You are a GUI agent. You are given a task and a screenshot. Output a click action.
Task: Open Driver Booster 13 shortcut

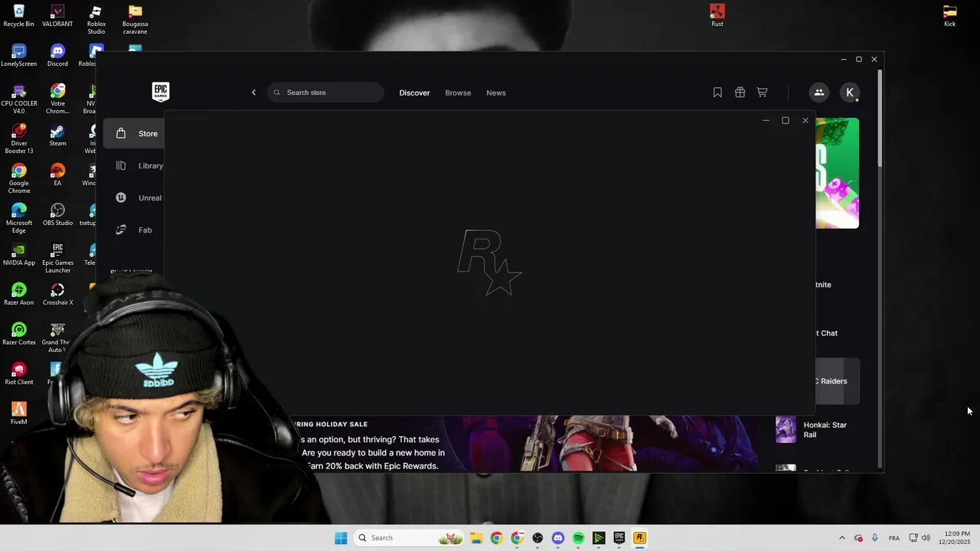coord(18,139)
